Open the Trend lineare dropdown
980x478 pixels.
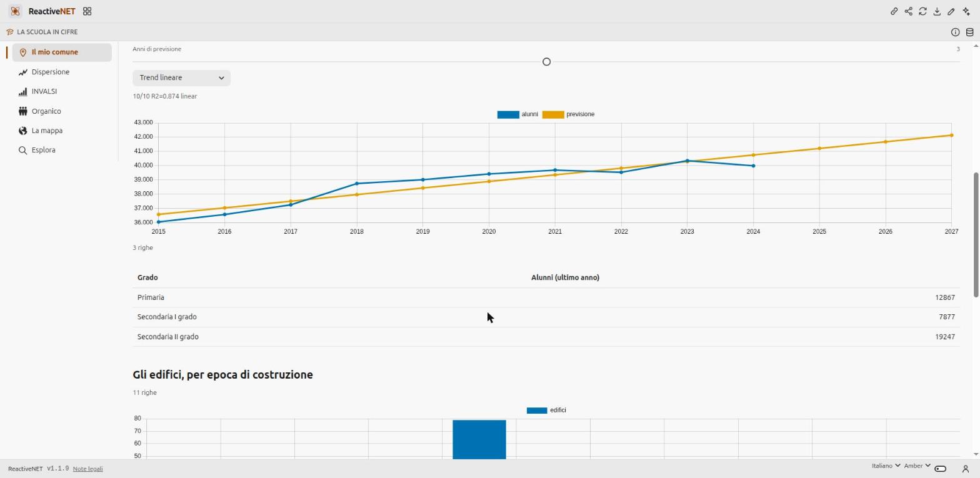click(x=181, y=78)
